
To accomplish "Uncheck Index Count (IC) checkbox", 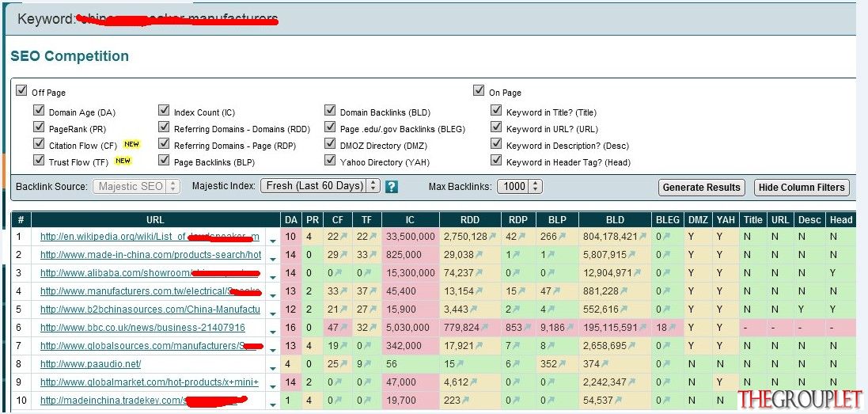I will coord(164,110).
